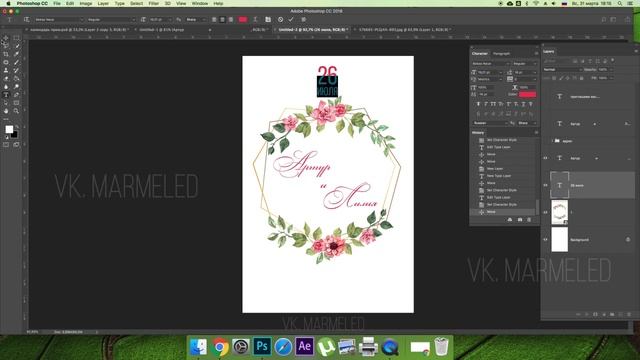This screenshot has width=640, height=360.
Task: Click the leading input field in Character panel
Action: tap(526, 72)
